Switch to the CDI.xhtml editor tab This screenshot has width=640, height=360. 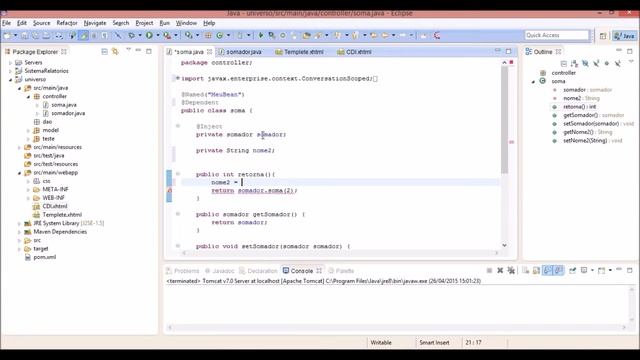point(354,52)
